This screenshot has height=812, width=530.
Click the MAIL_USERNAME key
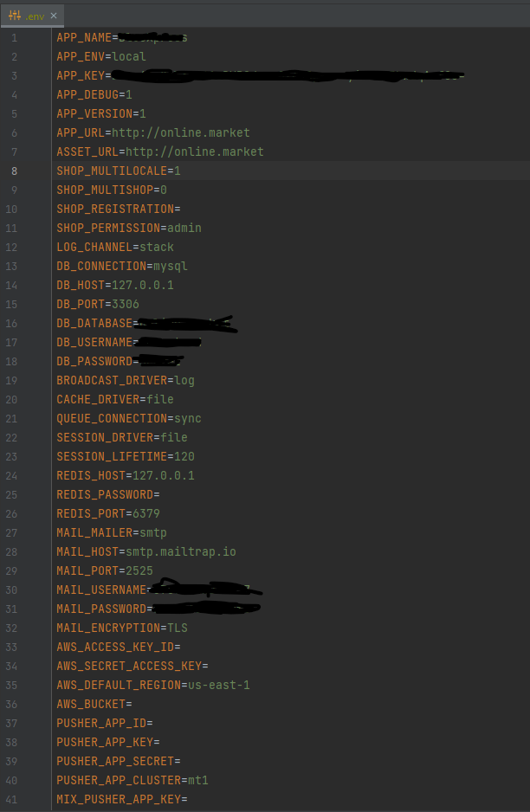101,590
